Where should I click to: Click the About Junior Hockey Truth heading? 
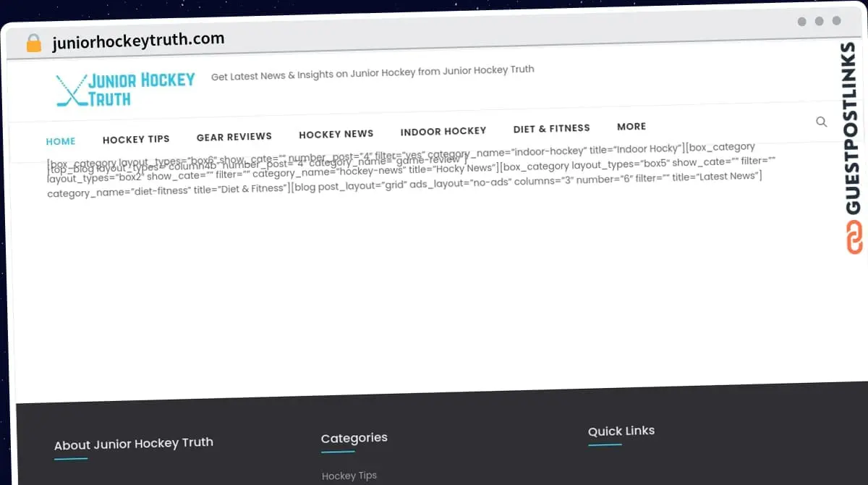134,443
